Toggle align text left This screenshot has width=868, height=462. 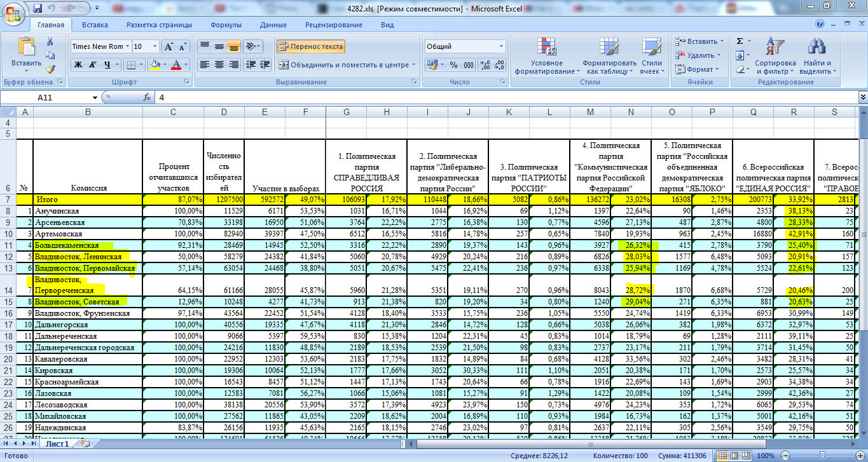point(204,65)
